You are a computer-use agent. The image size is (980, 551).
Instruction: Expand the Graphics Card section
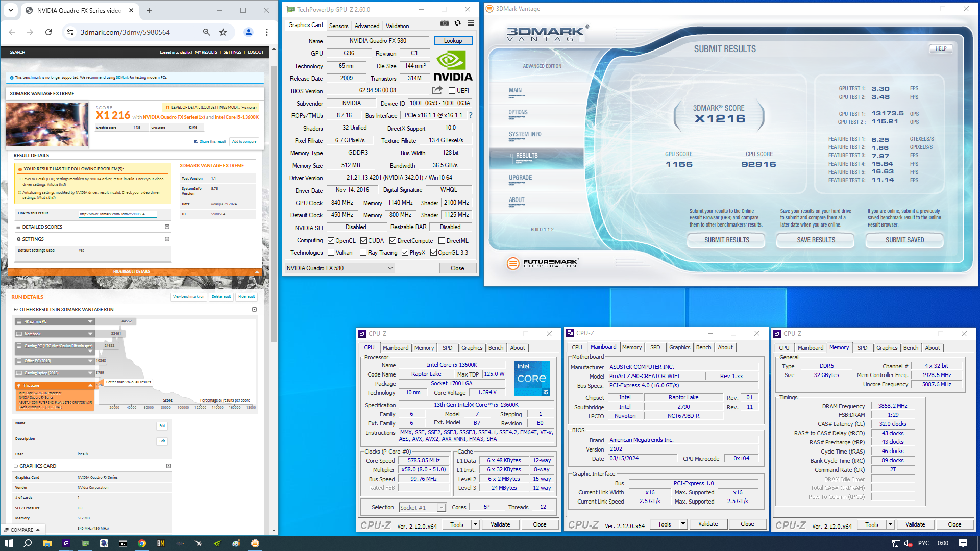(x=168, y=466)
